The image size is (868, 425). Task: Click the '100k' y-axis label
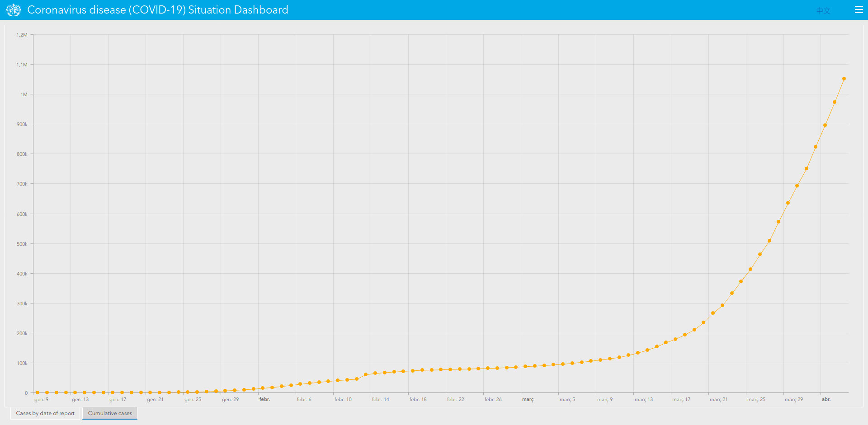(22, 363)
